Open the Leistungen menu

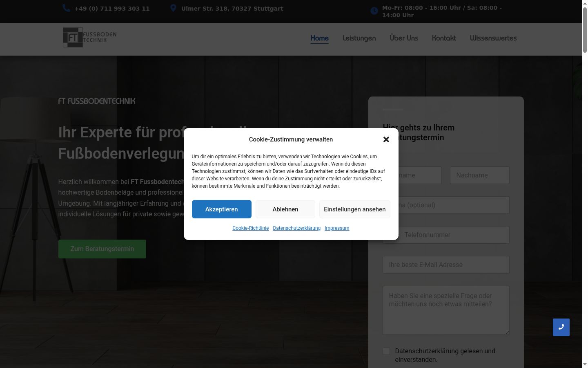(359, 38)
